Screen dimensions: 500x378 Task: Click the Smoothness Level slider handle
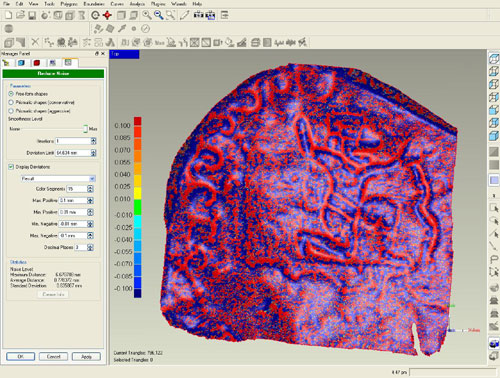(x=85, y=129)
